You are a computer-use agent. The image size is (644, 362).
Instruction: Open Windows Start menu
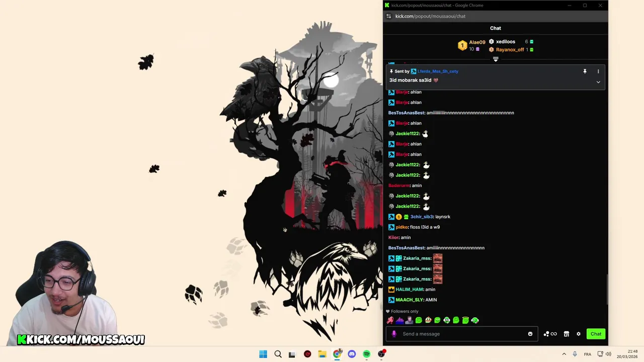click(x=263, y=354)
